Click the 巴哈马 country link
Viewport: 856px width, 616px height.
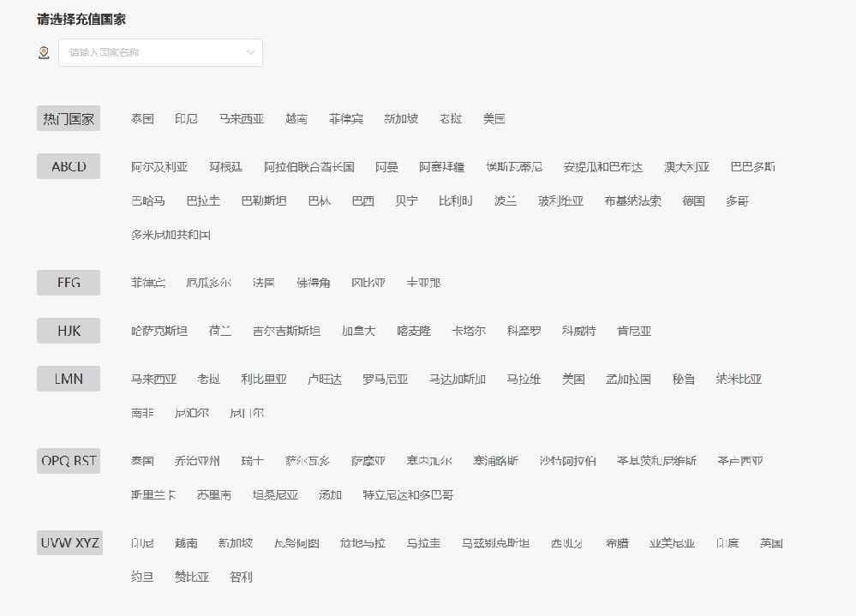148,200
